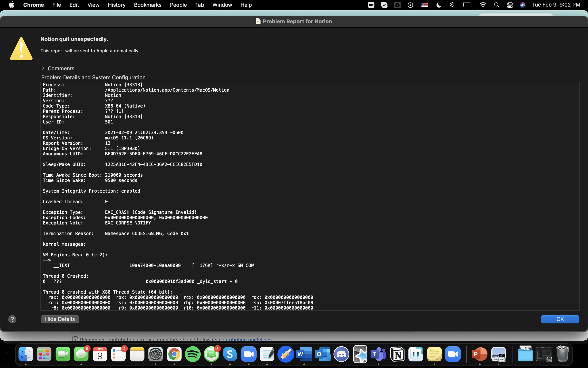This screenshot has width=588, height=368.
Task: Toggle Do Not Disturb moon icon
Action: tap(439, 5)
